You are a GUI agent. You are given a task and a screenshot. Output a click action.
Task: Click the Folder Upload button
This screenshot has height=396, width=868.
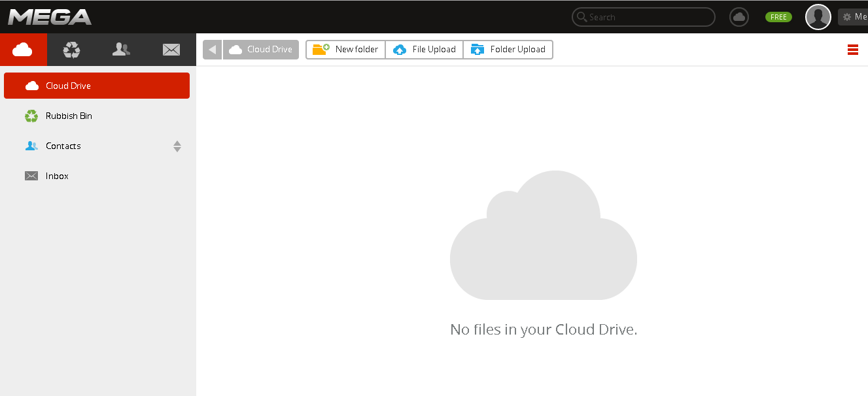click(x=508, y=49)
